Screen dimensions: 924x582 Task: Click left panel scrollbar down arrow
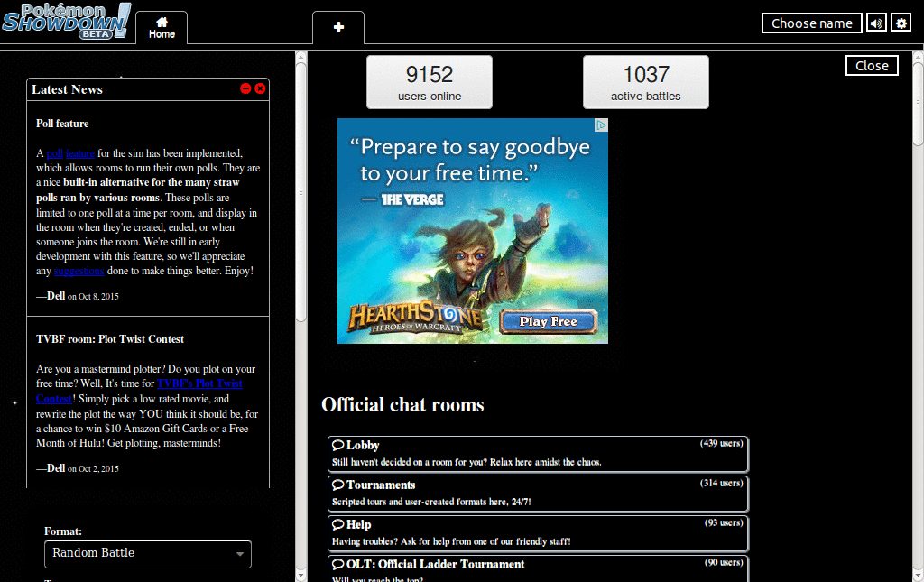tap(301, 576)
